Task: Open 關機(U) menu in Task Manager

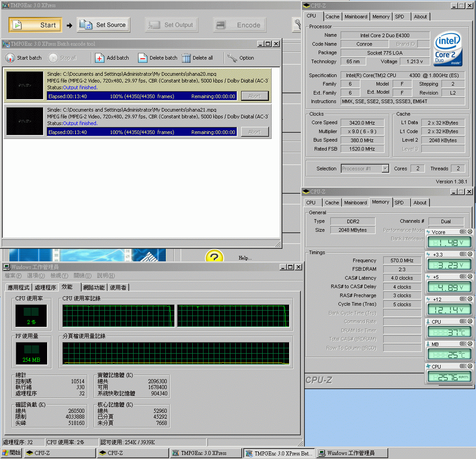Action: [82, 275]
